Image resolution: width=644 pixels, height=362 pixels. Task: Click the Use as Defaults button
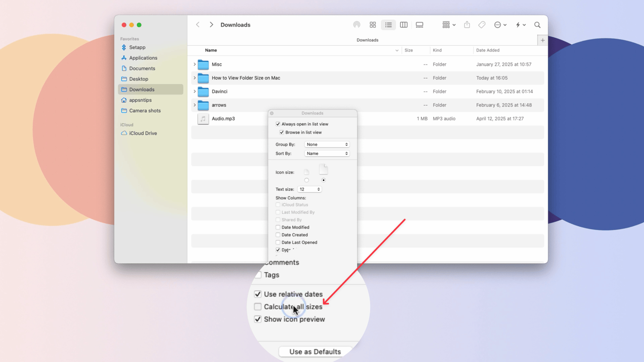[x=315, y=351]
